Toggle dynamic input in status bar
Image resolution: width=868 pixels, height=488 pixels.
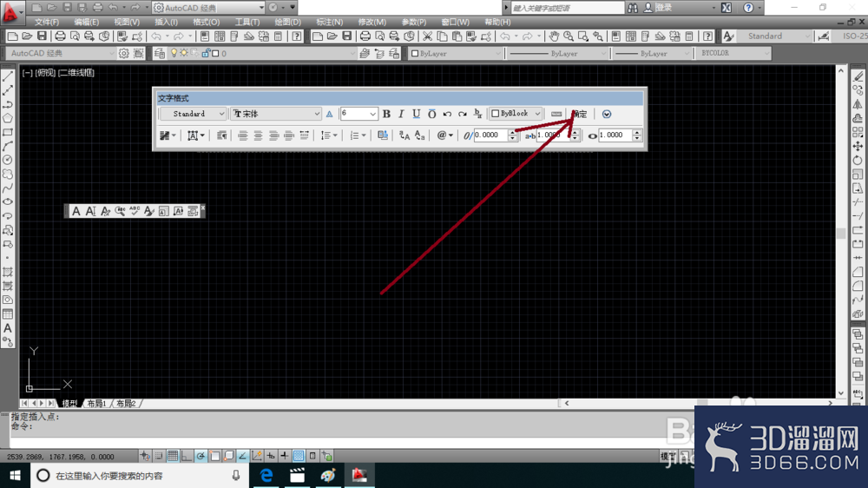click(271, 456)
